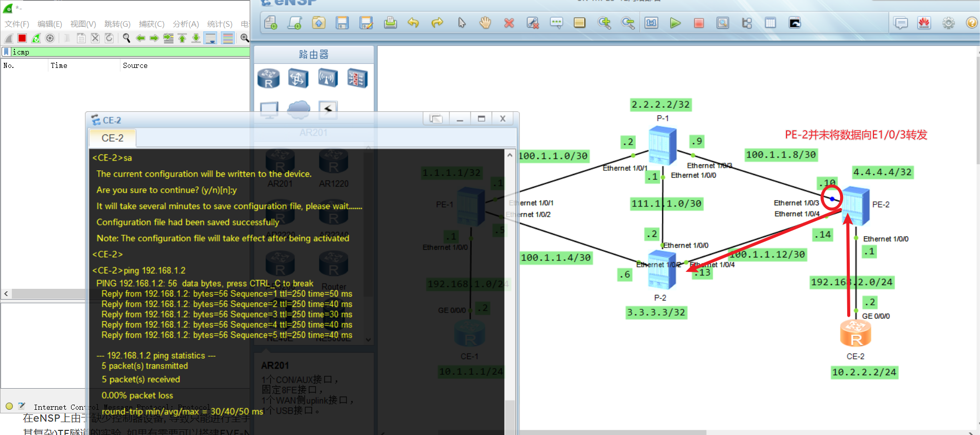Click Wireshark zoom in magnifier
Image resolution: width=980 pixels, height=435 pixels.
coord(244,38)
